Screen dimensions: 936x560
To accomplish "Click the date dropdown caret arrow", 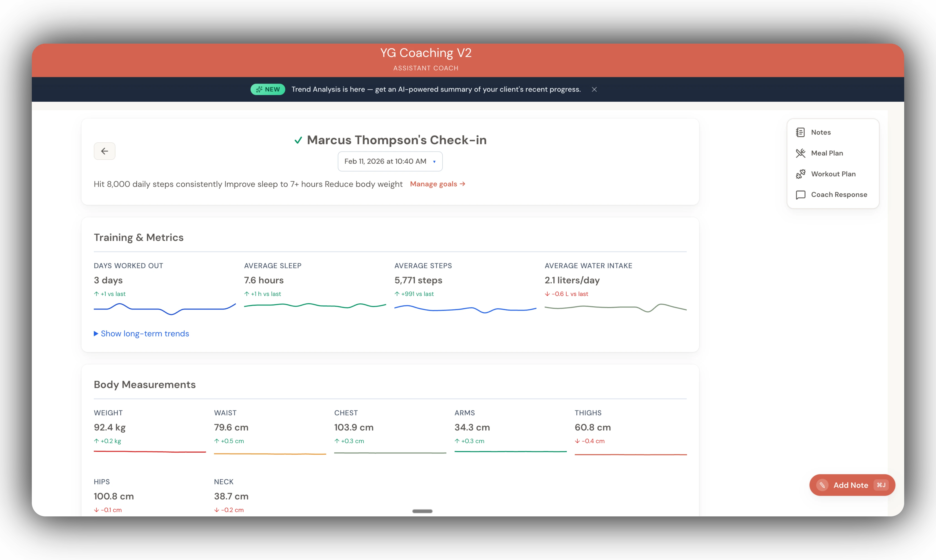I will 434,162.
